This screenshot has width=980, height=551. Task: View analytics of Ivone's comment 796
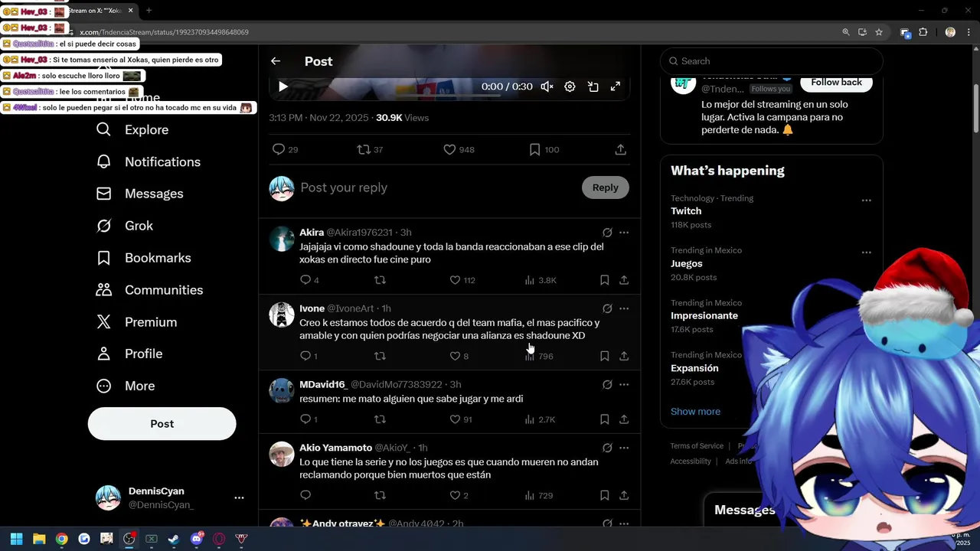pos(539,356)
